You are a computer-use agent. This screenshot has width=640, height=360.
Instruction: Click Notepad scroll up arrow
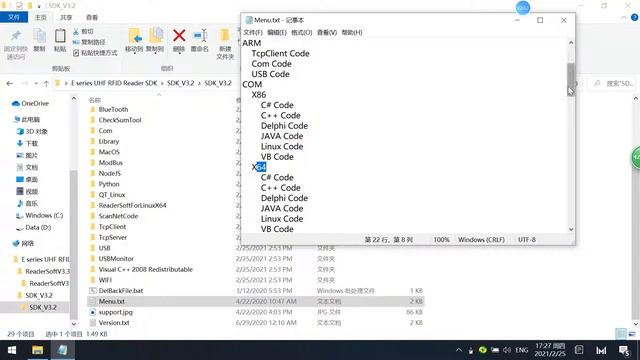pyautogui.click(x=571, y=43)
